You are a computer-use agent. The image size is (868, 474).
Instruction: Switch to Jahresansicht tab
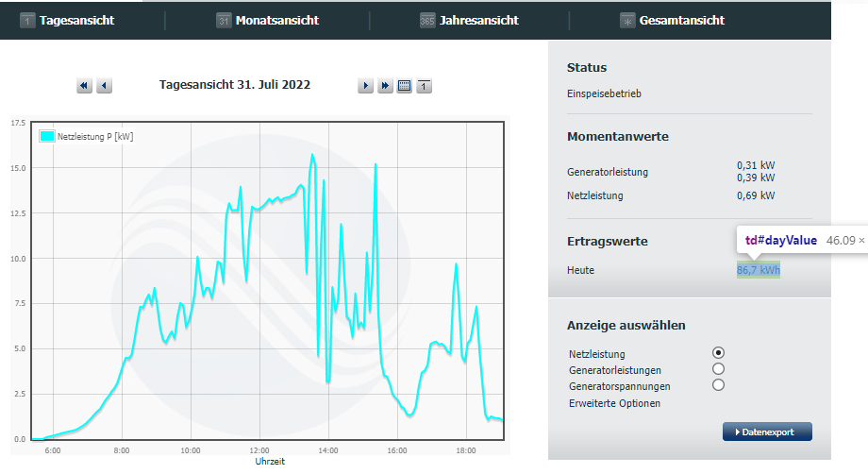point(479,21)
